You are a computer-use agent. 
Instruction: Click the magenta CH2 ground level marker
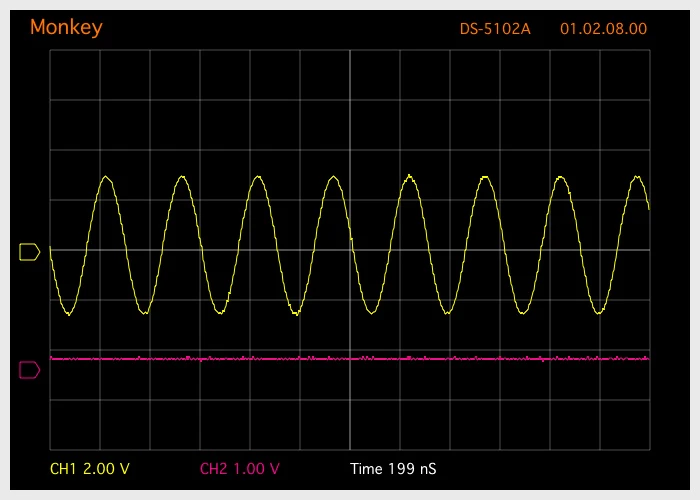click(x=29, y=370)
